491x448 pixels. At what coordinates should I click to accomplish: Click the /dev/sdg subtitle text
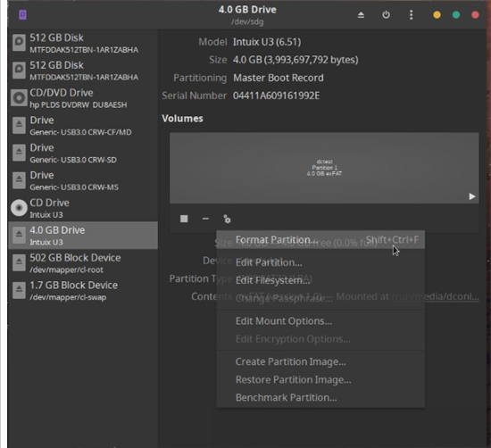(x=247, y=21)
